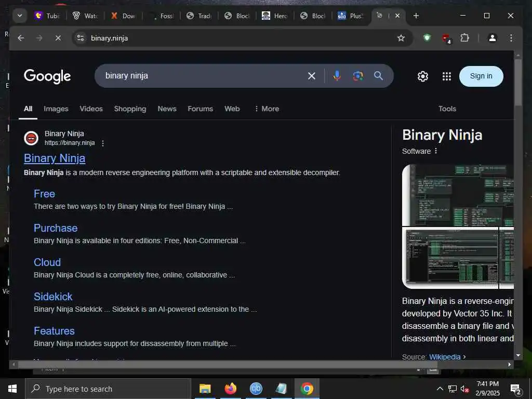Open the Binary Ninja main result link
Screen dimensions: 532x399
click(x=55, y=158)
